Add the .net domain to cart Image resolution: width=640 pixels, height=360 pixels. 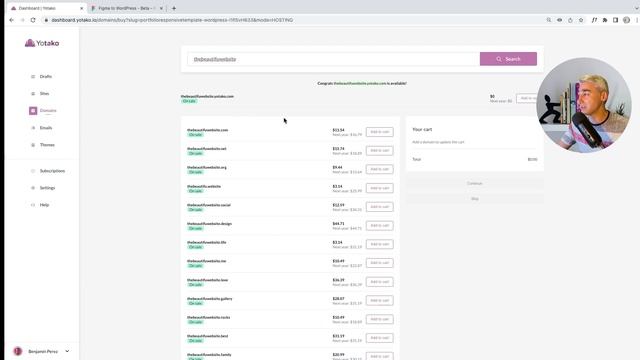pos(380,151)
